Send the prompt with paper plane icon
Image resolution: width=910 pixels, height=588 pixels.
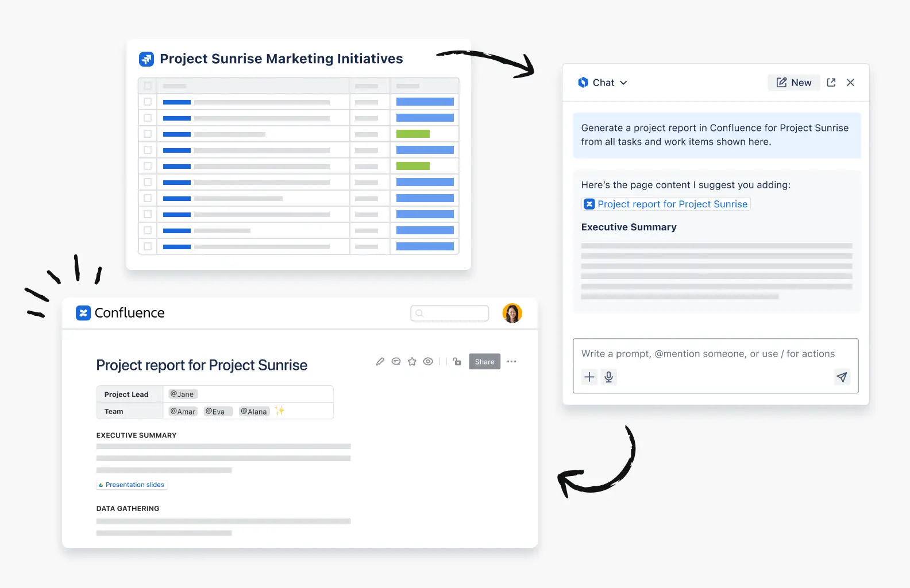(x=842, y=377)
